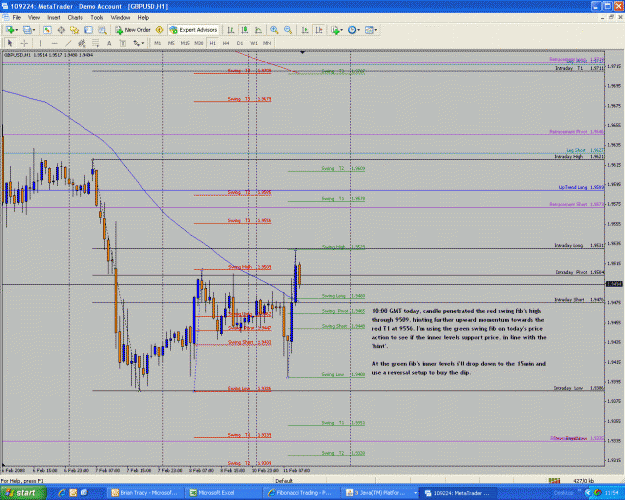
Task: Switch to W1 weekly timeframe
Action: click(x=254, y=43)
